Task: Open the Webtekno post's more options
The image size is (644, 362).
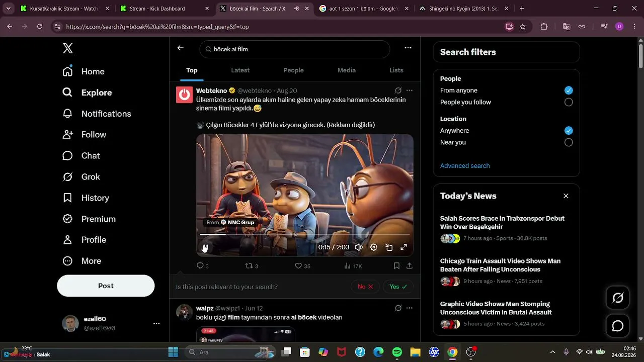Action: click(410, 90)
